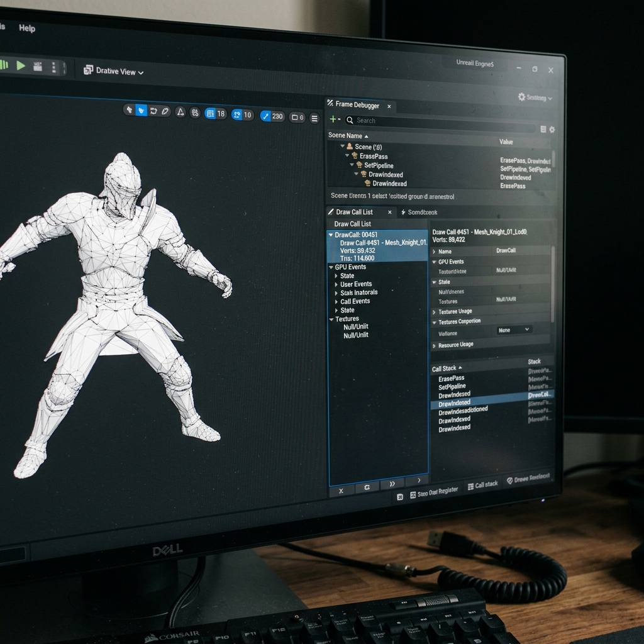Open the clapperboard cinematics icon

(37, 67)
